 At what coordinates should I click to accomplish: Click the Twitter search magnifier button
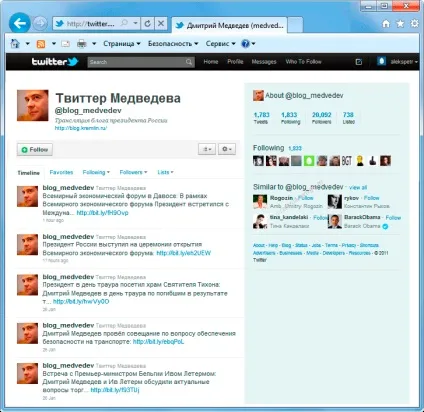point(189,62)
